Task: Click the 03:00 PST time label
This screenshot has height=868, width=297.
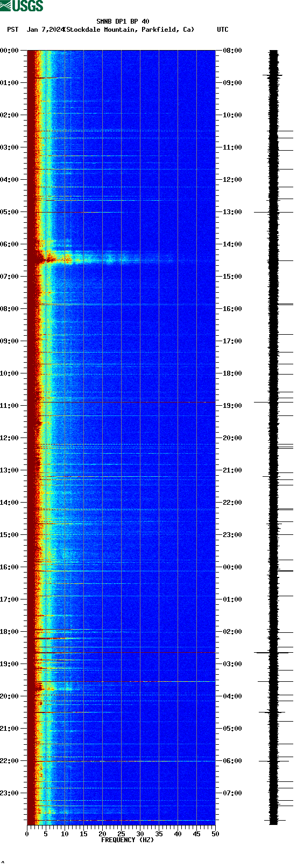Action: tap(10, 147)
